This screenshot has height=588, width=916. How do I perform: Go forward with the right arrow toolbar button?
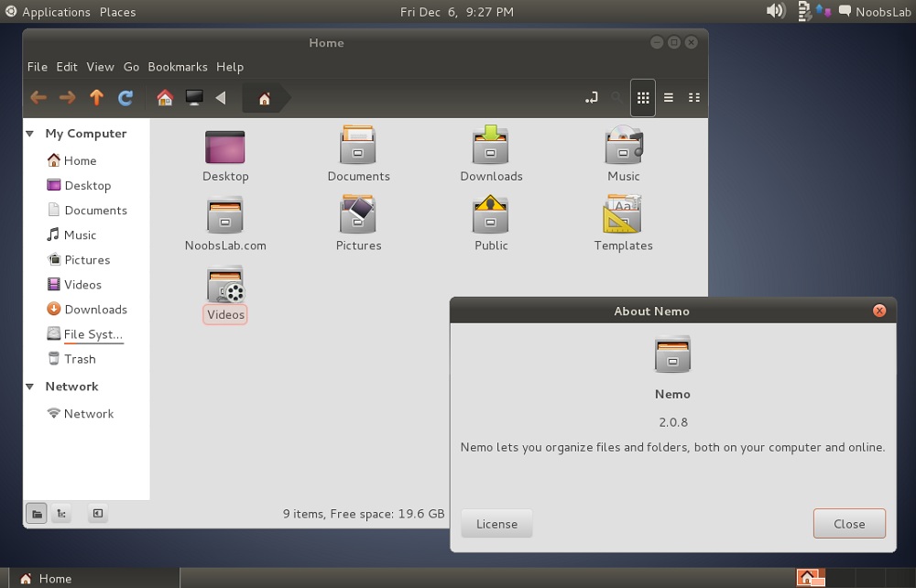tap(68, 97)
